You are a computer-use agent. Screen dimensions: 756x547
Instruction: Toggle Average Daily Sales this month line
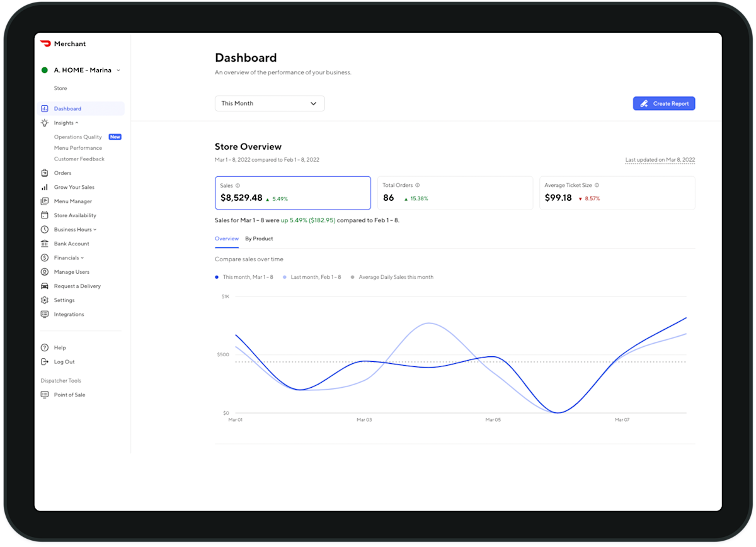click(x=394, y=277)
